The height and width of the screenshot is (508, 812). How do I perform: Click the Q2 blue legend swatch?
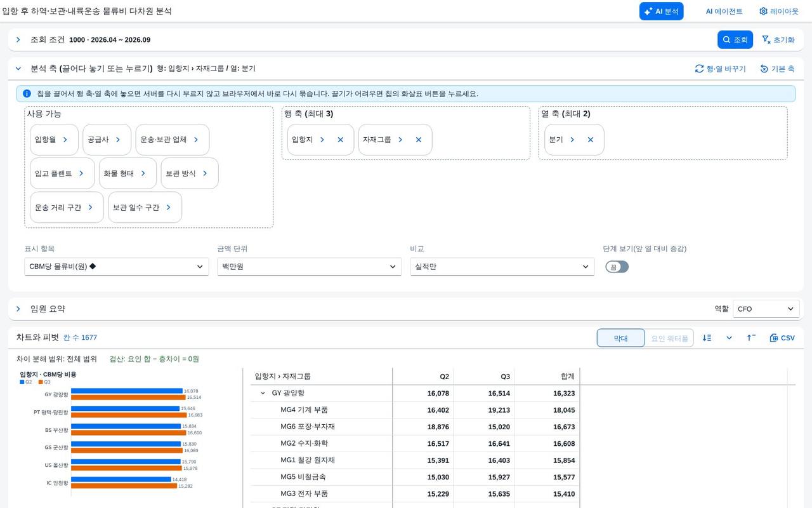(x=22, y=382)
